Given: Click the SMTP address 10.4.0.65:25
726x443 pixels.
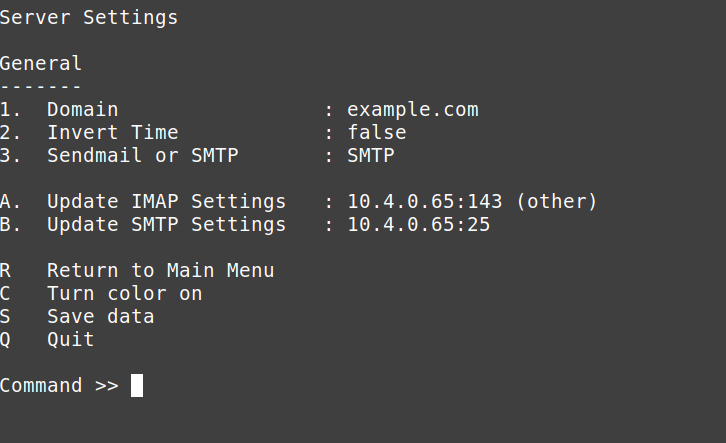Looking at the screenshot, I should pos(419,225).
